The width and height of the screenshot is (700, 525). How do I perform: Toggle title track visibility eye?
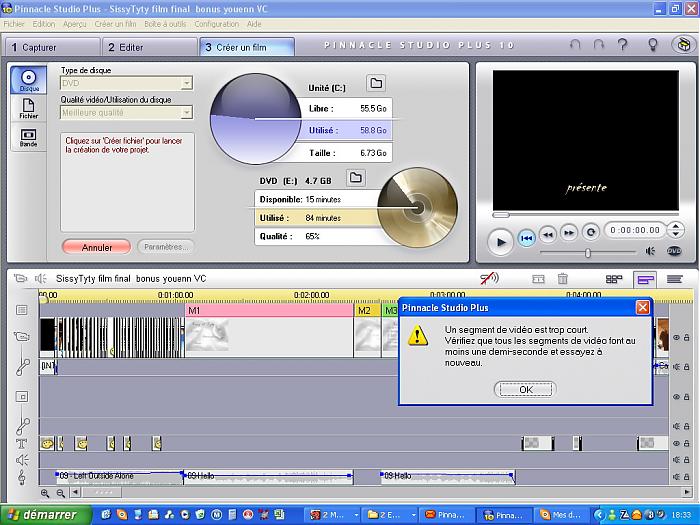coord(676,443)
